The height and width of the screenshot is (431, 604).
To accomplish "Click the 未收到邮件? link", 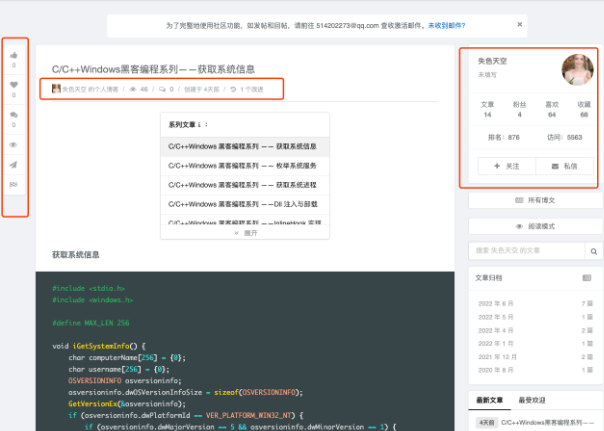I will click(446, 25).
